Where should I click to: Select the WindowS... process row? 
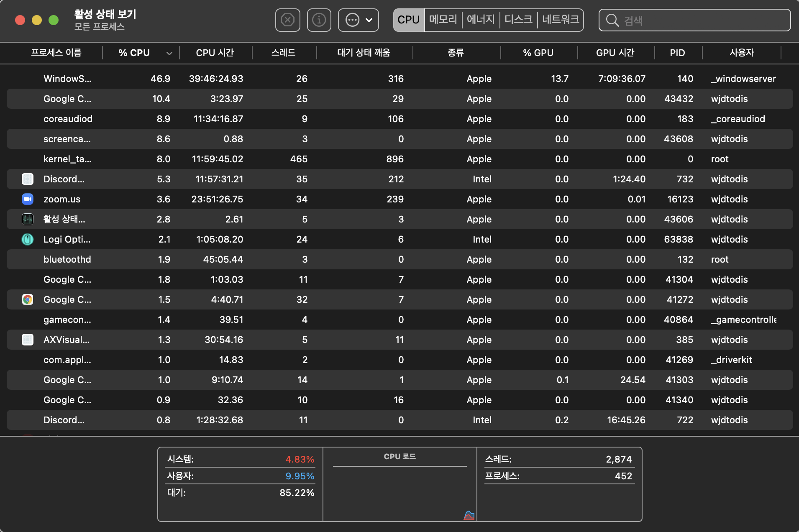[x=399, y=79]
